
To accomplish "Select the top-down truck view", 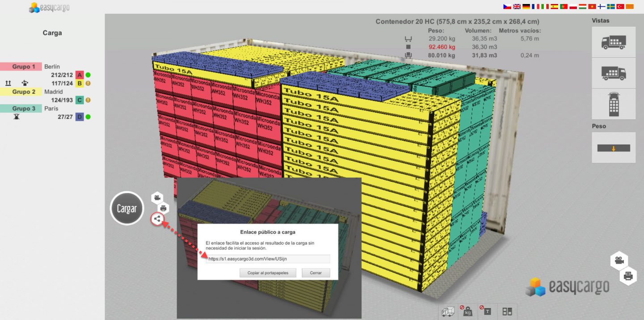I will tap(613, 104).
